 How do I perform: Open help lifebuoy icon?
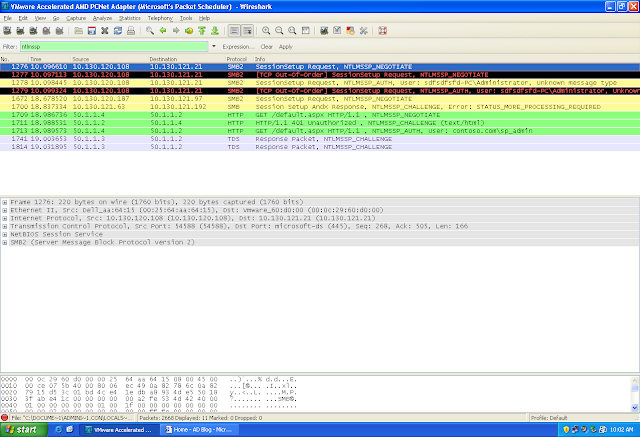[x=382, y=31]
